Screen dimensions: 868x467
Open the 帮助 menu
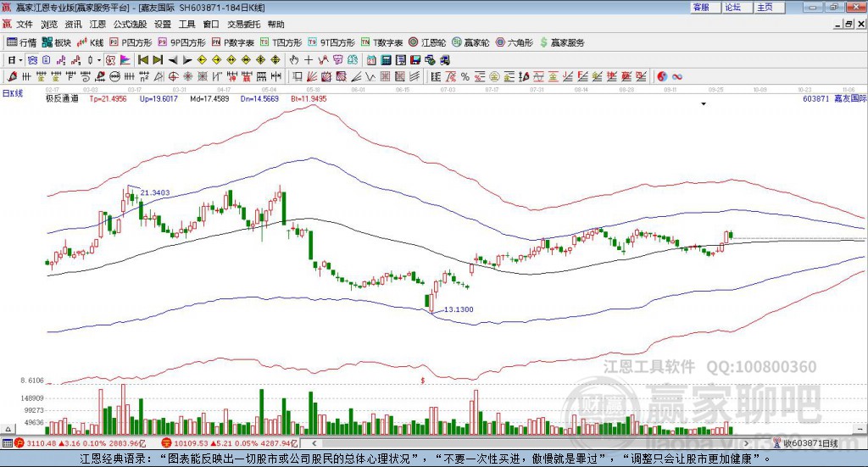(x=275, y=25)
